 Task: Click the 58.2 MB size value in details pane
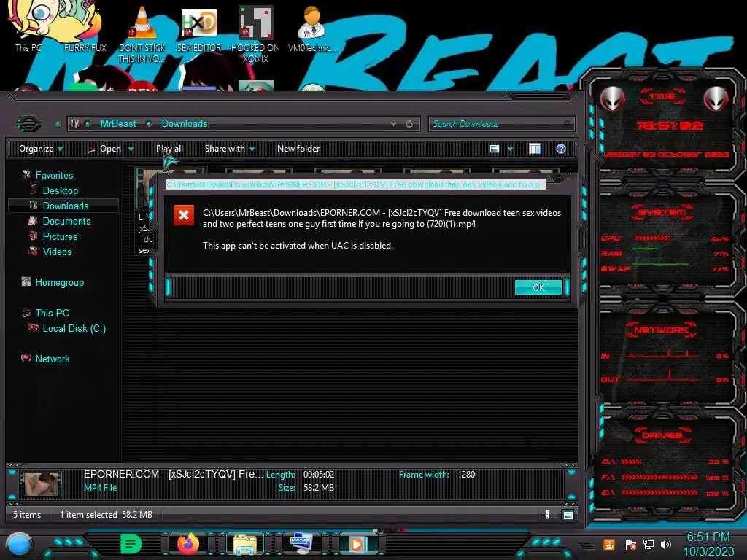(319, 488)
